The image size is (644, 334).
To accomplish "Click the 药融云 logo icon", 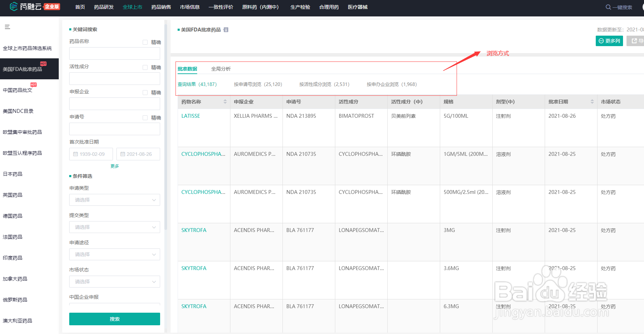I will click(14, 6).
